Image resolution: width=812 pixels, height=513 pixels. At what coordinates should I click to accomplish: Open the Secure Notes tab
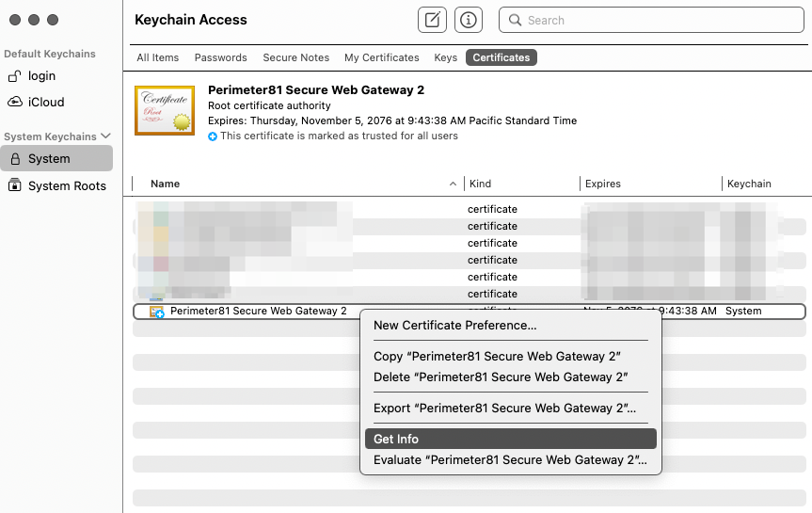(x=295, y=57)
